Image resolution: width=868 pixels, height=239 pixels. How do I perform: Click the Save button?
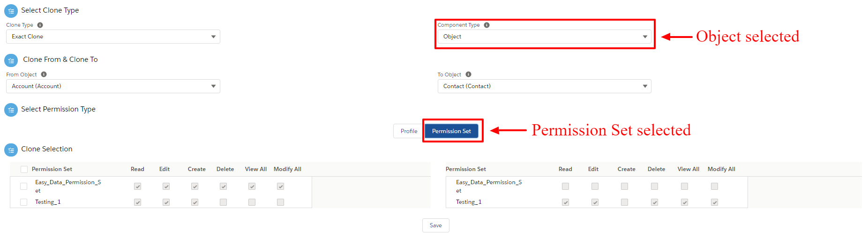coord(436,225)
